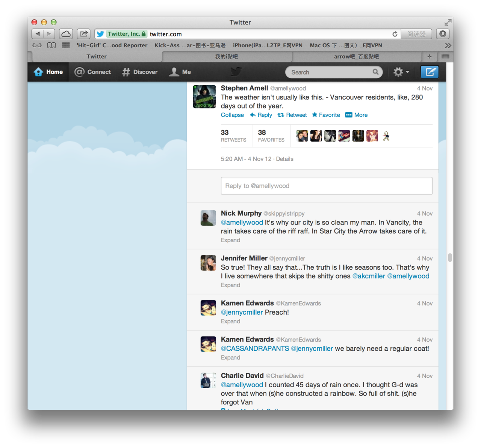Open More options on tweet

[x=356, y=115]
